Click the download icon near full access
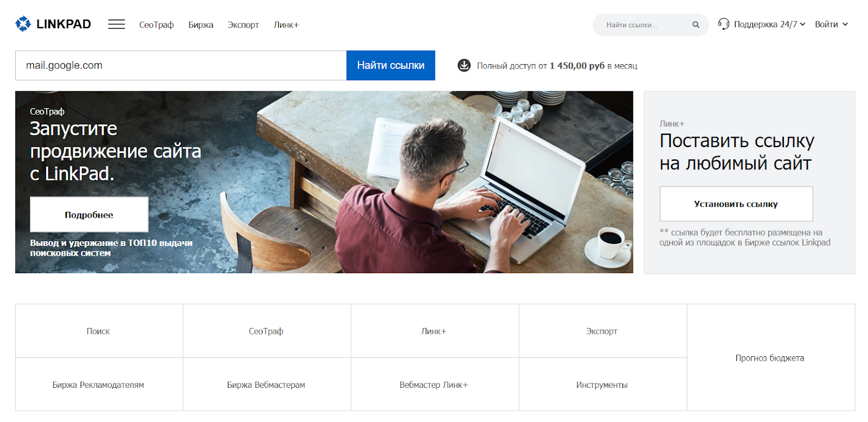Viewport: 868px width, 422px height. 464,66
